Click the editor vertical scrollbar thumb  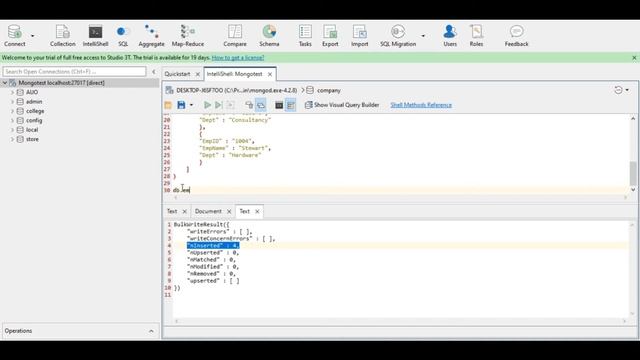point(633,173)
